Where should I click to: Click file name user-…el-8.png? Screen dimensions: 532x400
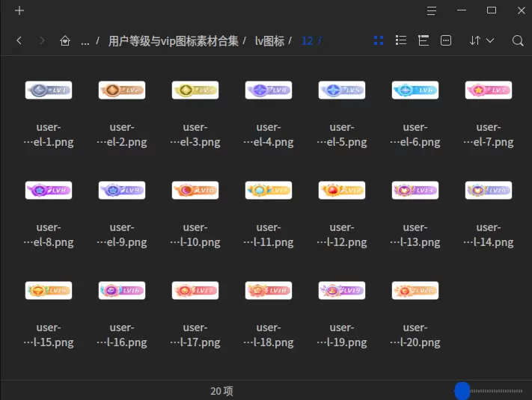pyautogui.click(x=49, y=235)
